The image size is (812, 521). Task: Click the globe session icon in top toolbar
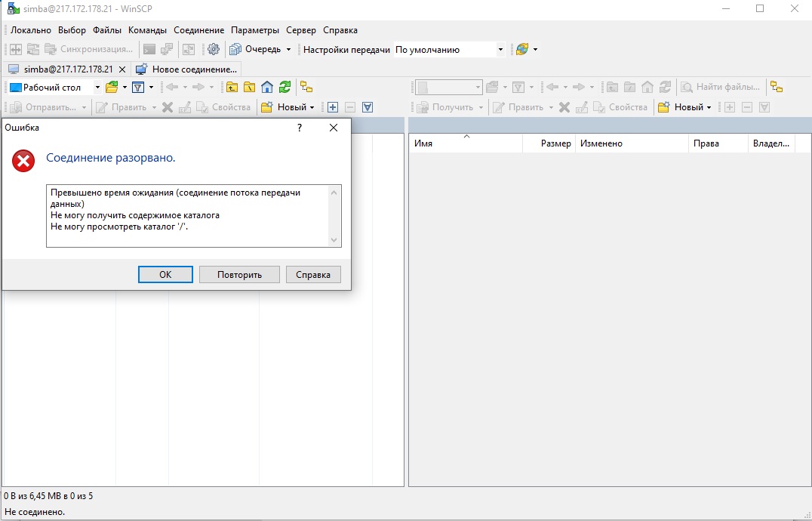click(x=521, y=50)
